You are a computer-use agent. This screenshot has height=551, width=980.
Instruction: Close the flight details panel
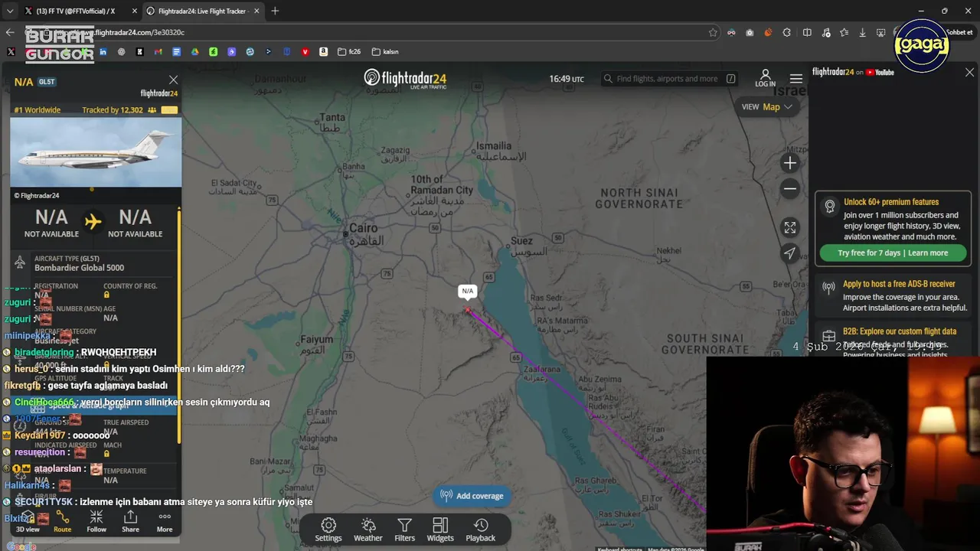[173, 80]
